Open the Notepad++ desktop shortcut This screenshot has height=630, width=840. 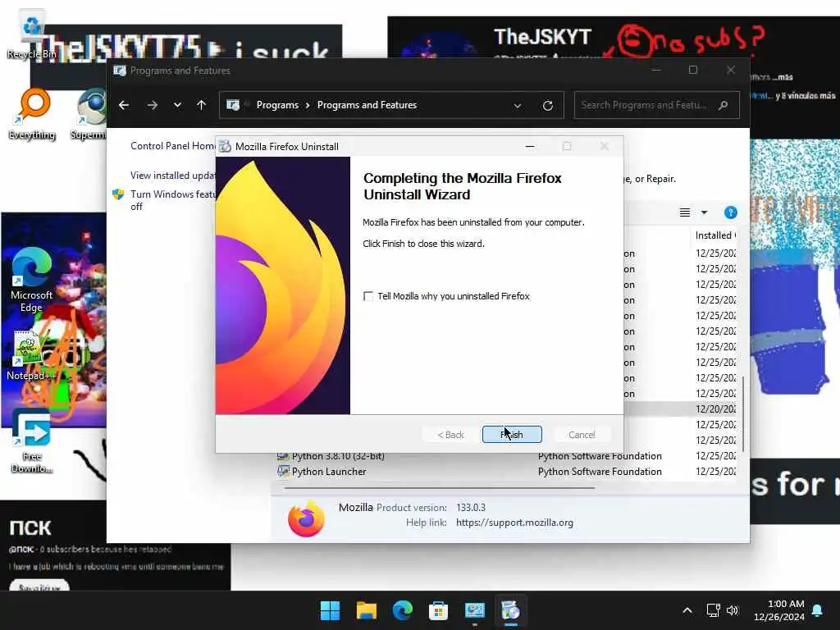(x=31, y=354)
